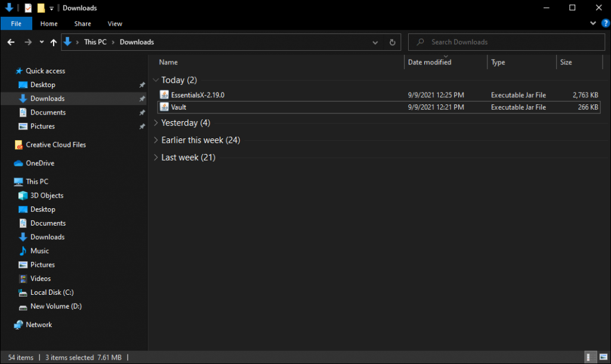Open Videos folder under This PC

point(35,279)
